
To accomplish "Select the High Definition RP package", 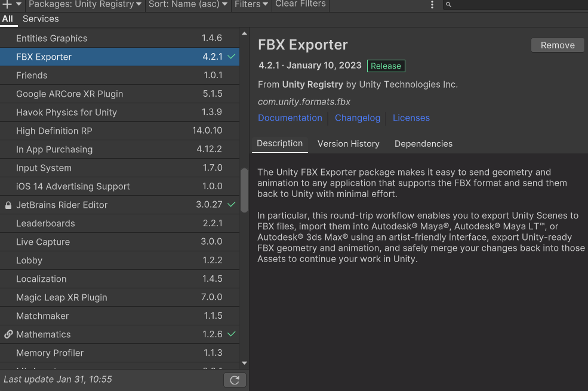I will 119,131.
